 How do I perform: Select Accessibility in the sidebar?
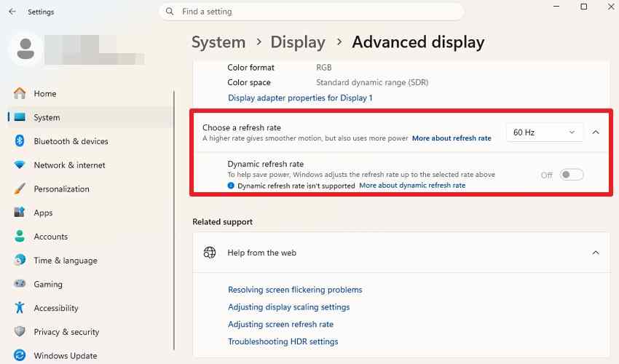pyautogui.click(x=90, y=307)
